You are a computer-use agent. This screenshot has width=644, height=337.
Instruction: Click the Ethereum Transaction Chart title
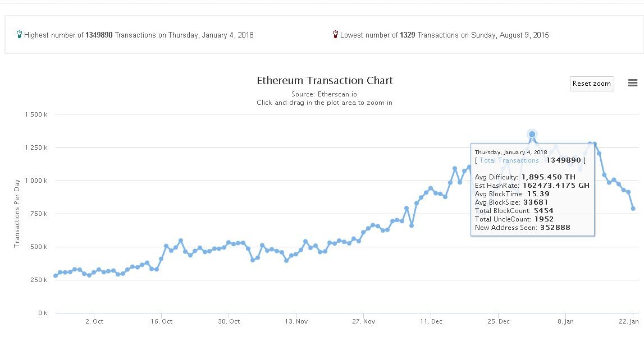tap(325, 81)
